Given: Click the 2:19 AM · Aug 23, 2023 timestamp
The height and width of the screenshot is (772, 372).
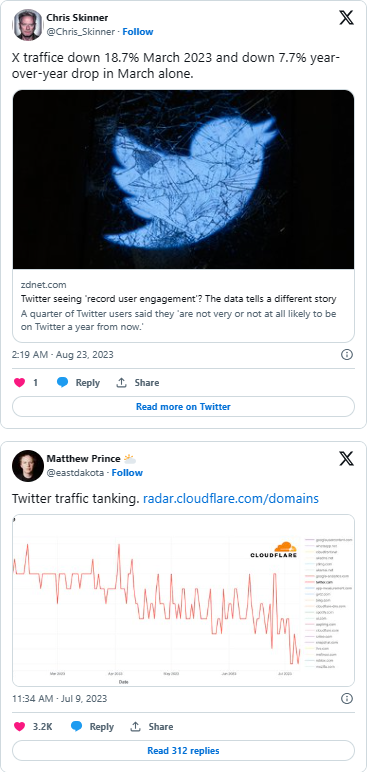Looking at the screenshot, I should 62,354.
